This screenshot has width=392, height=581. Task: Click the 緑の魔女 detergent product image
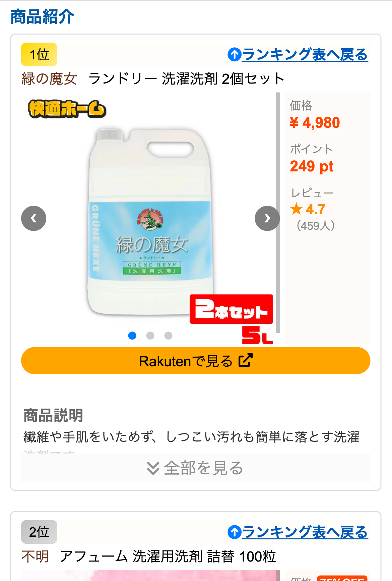tap(150, 221)
